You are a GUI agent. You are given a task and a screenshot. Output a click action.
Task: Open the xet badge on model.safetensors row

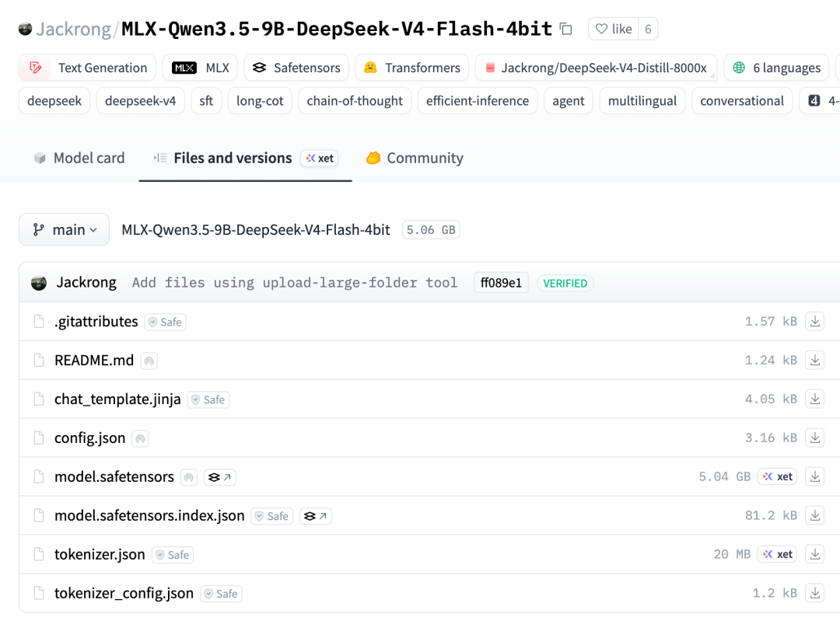tap(777, 476)
